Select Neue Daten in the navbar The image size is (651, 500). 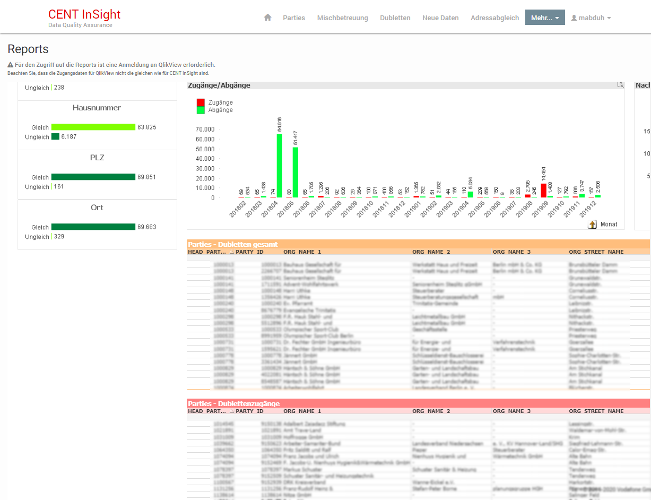tap(440, 18)
